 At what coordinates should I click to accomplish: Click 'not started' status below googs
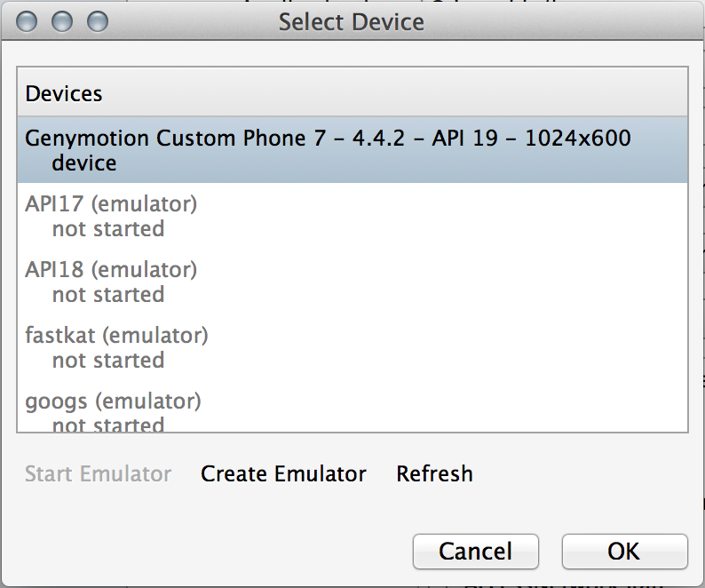click(x=108, y=425)
